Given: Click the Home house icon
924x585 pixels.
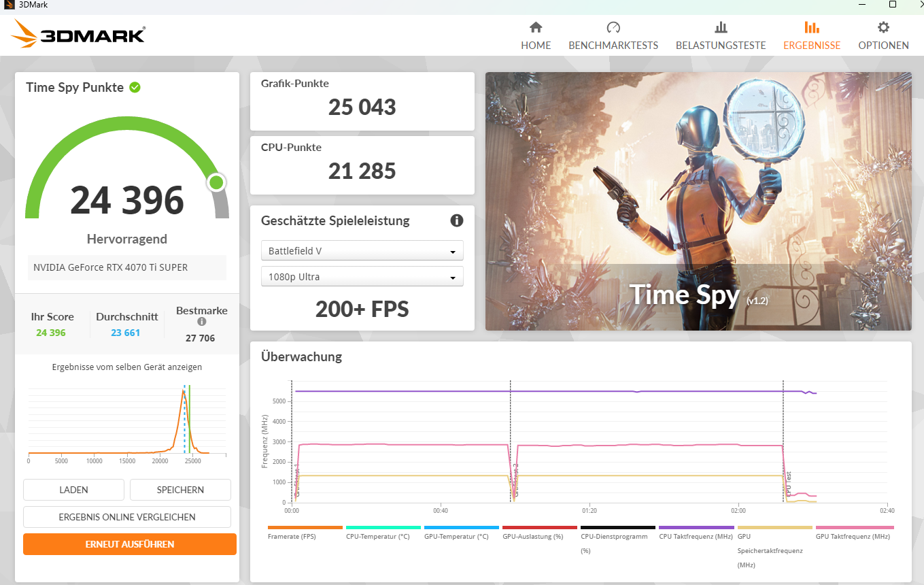Looking at the screenshot, I should pos(536,27).
